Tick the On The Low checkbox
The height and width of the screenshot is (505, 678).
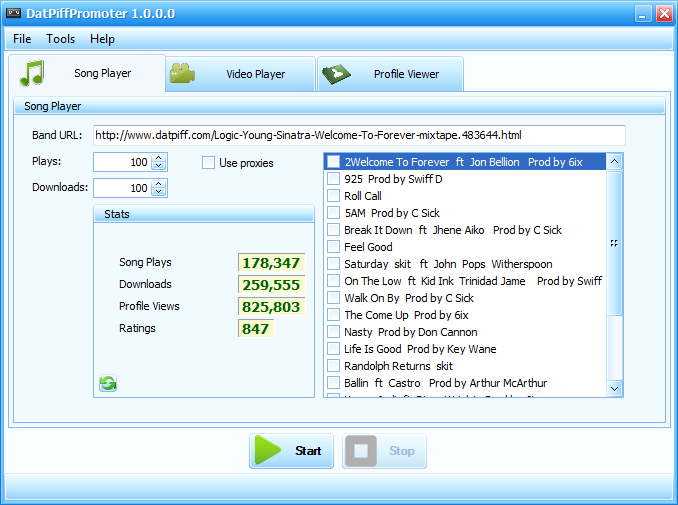pyautogui.click(x=333, y=281)
